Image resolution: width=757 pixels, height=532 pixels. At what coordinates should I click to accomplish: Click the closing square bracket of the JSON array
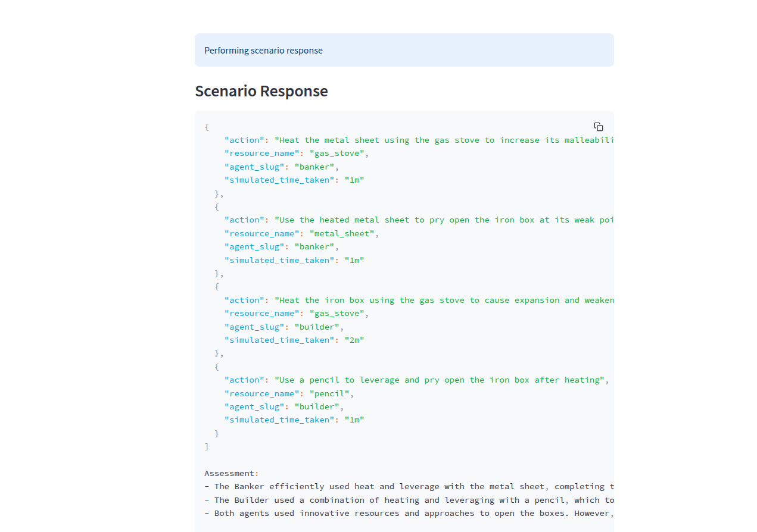click(x=207, y=447)
